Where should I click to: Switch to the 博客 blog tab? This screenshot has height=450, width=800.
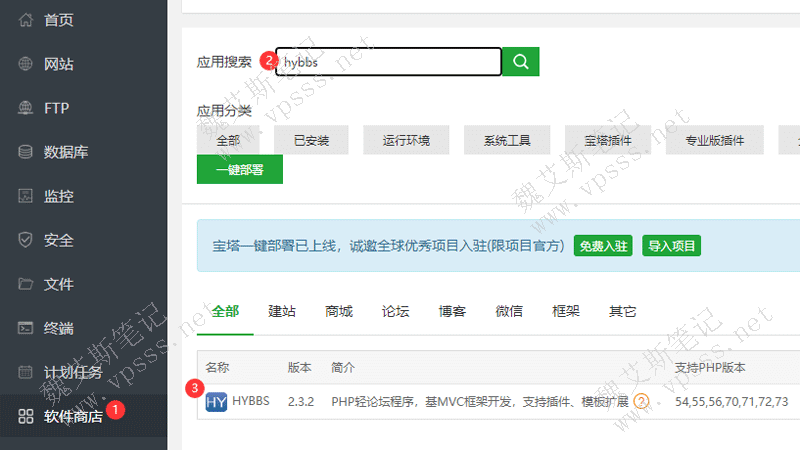coord(452,311)
